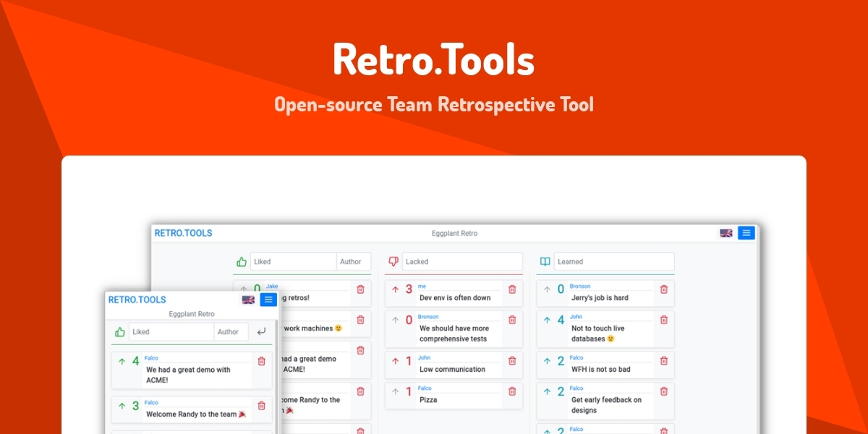Screen dimensions: 868x434
Task: Click 'Get early feedback on designs' text
Action: point(606,405)
